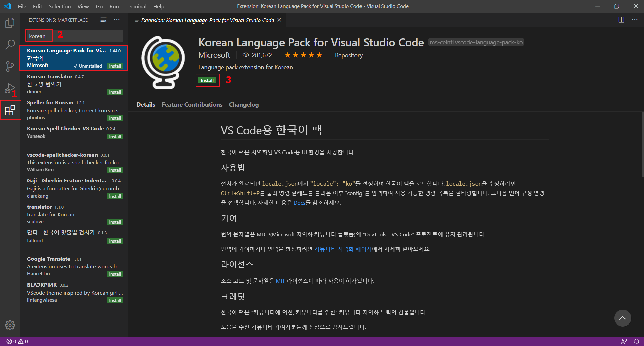Viewport: 644px width, 346px height.
Task: Open the feedback icon in status bar
Action: 624,341
